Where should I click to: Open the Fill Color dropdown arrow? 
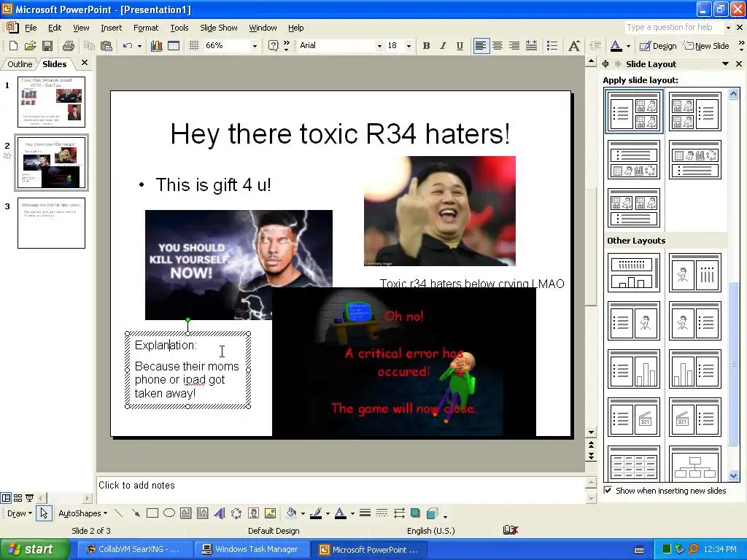pyautogui.click(x=303, y=513)
